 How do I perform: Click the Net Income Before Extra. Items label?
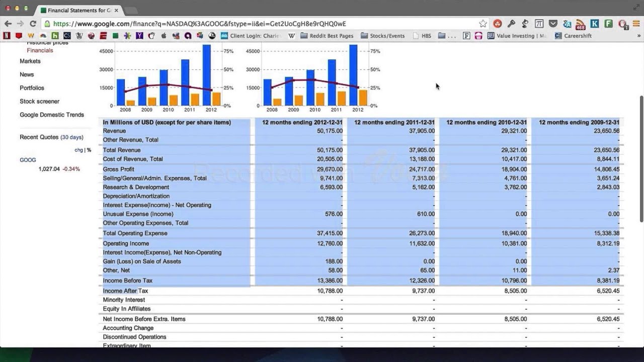144,319
